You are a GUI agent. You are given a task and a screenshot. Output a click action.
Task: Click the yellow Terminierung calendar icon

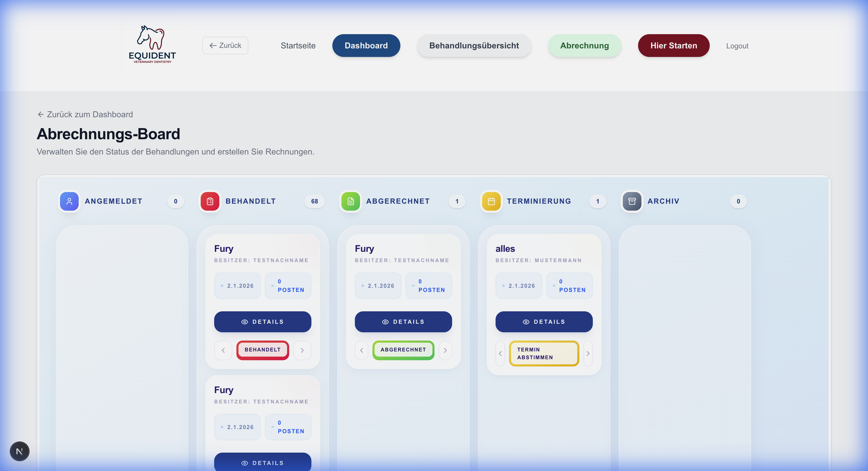tap(491, 201)
